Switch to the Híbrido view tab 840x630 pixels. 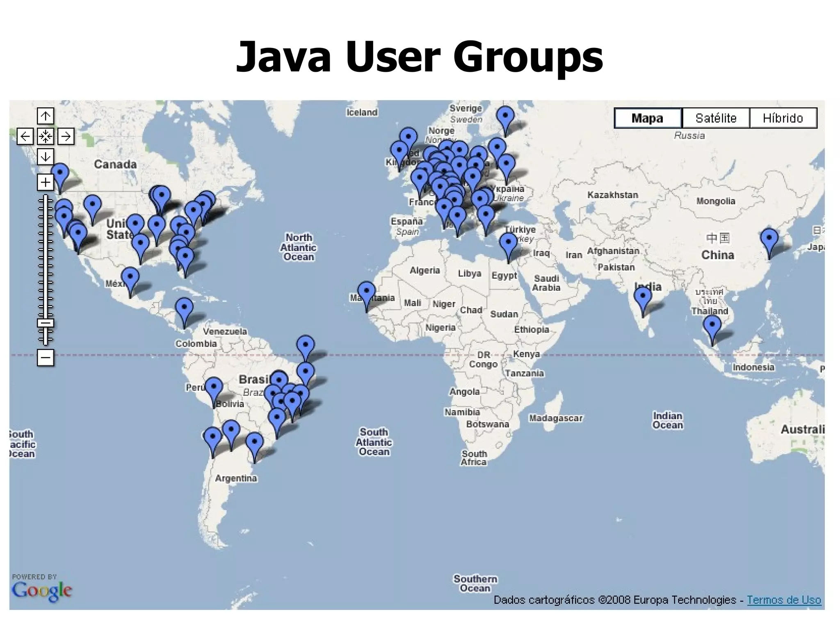click(783, 118)
